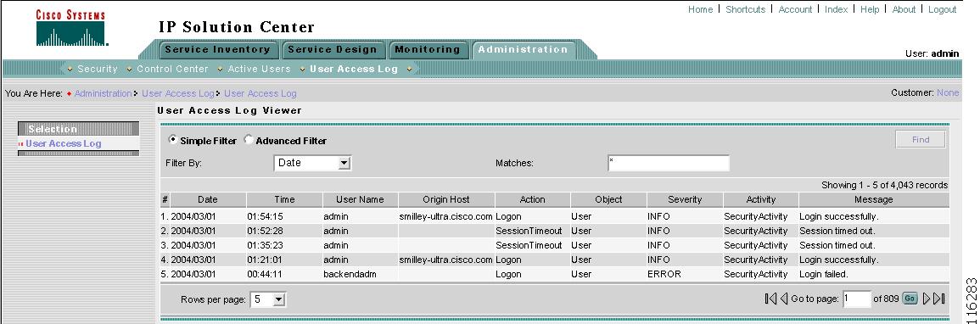Jump to last page of records
Image resolution: width=980 pixels, height=324 pixels.
click(x=938, y=299)
